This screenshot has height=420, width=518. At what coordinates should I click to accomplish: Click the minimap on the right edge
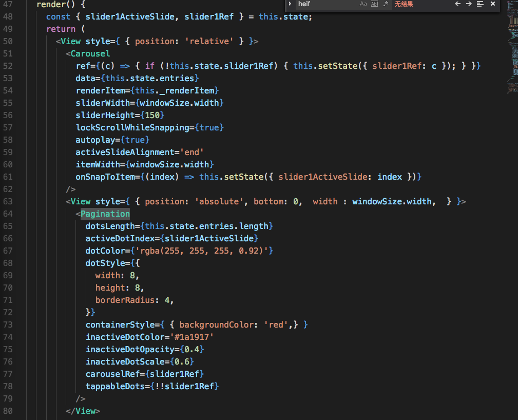pyautogui.click(x=513, y=46)
